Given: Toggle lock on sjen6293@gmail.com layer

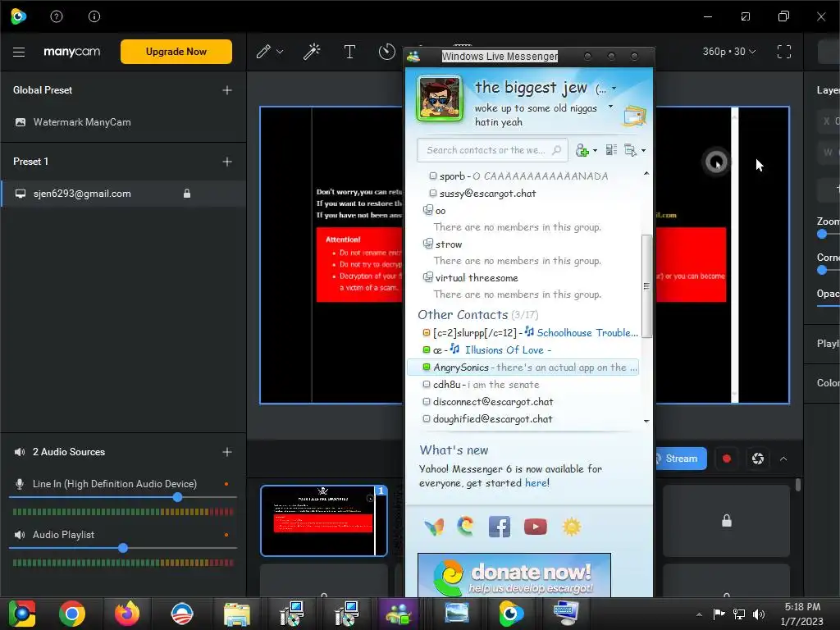Looking at the screenshot, I should pyautogui.click(x=187, y=194).
